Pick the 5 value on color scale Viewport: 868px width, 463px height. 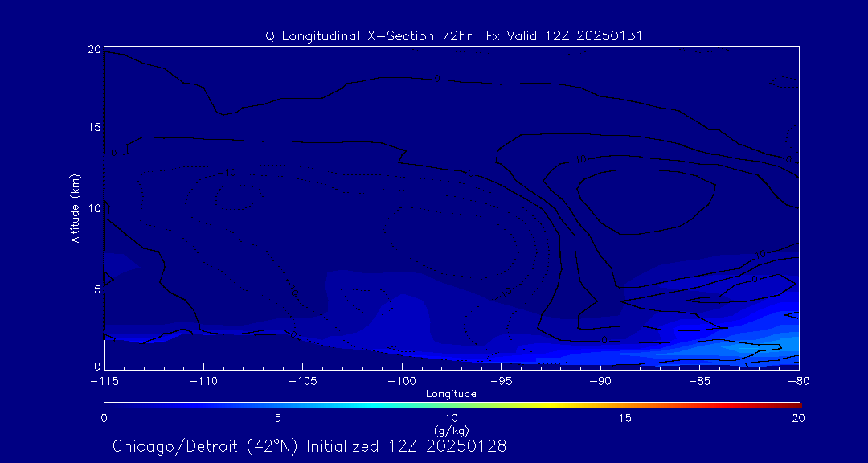[278, 418]
